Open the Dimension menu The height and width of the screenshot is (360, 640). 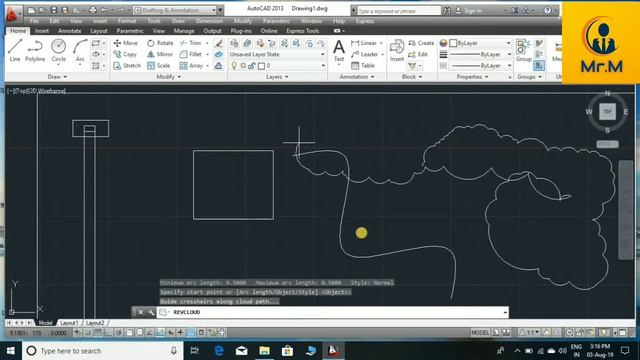tap(209, 21)
